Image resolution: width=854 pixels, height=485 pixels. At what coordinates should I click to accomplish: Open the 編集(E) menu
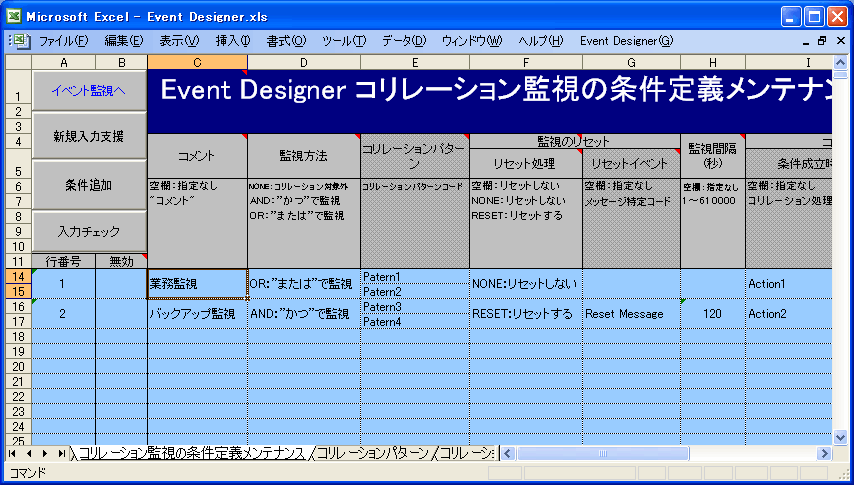124,41
